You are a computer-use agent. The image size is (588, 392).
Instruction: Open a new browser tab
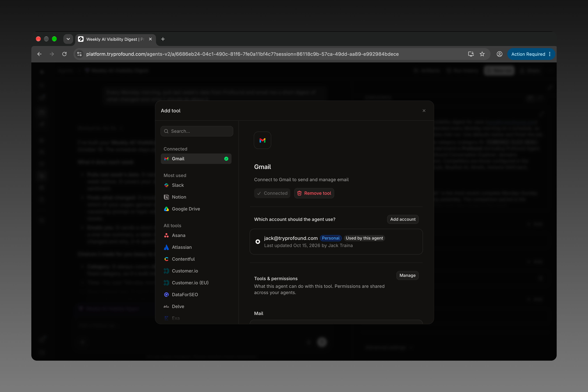click(x=163, y=39)
